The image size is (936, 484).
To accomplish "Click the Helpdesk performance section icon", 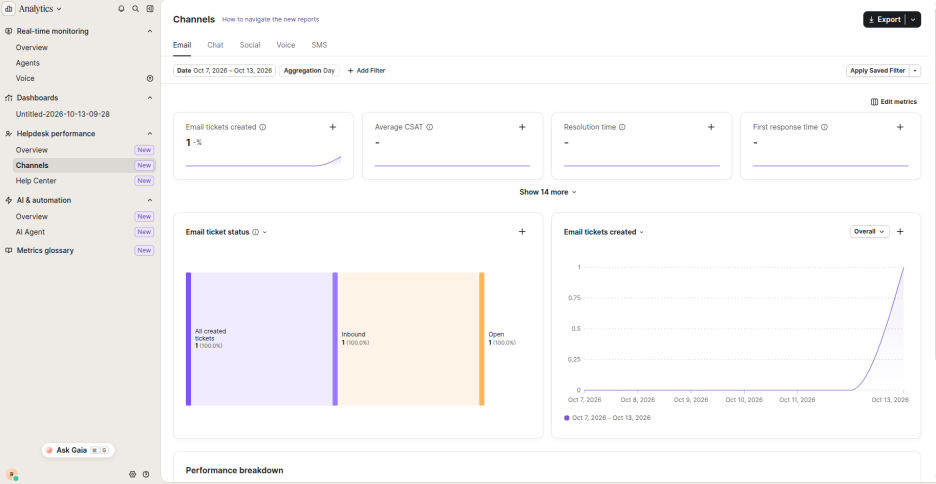I will pos(8,134).
